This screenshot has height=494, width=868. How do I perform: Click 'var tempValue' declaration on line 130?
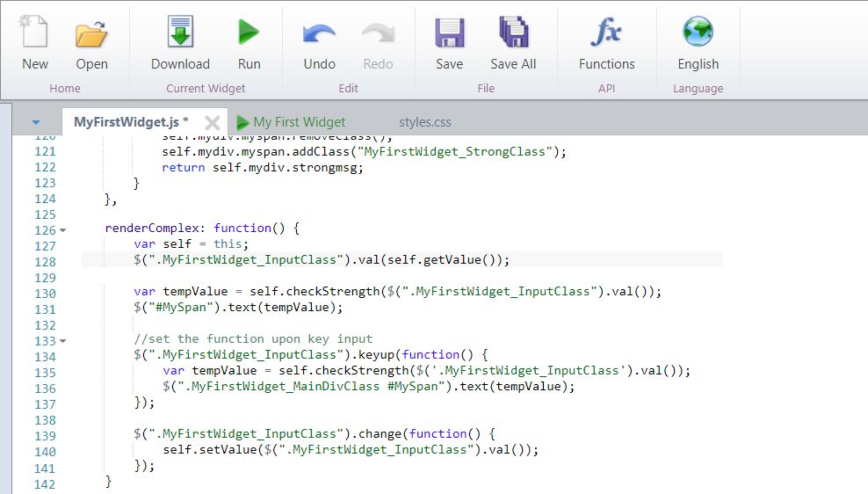click(x=180, y=291)
